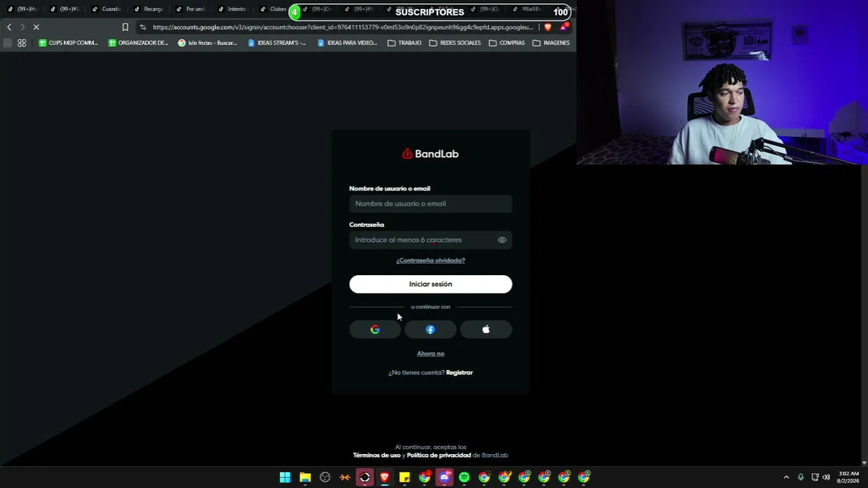Screen dimensions: 868x488
Task: Click the browser forward arrow
Action: pyautogui.click(x=22, y=27)
